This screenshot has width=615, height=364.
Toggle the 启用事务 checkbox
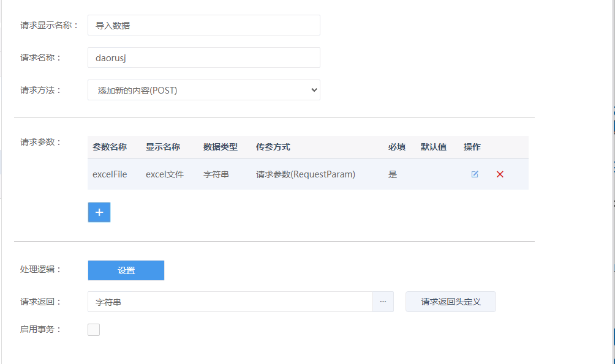(94, 330)
